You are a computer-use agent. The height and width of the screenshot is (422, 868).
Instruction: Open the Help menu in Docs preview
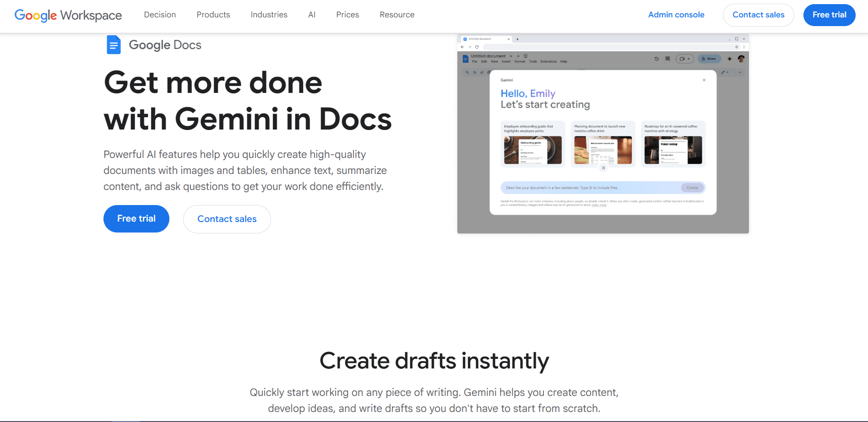(x=564, y=61)
